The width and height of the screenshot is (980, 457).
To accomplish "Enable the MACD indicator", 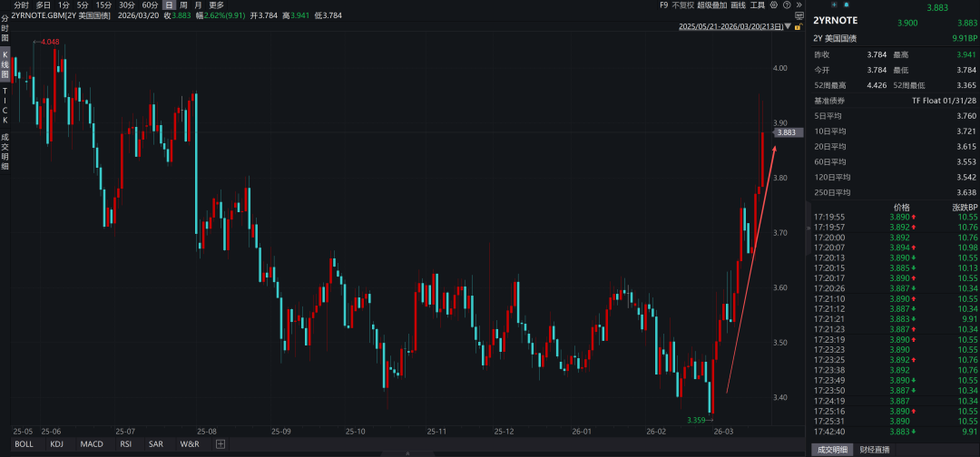I will (92, 444).
